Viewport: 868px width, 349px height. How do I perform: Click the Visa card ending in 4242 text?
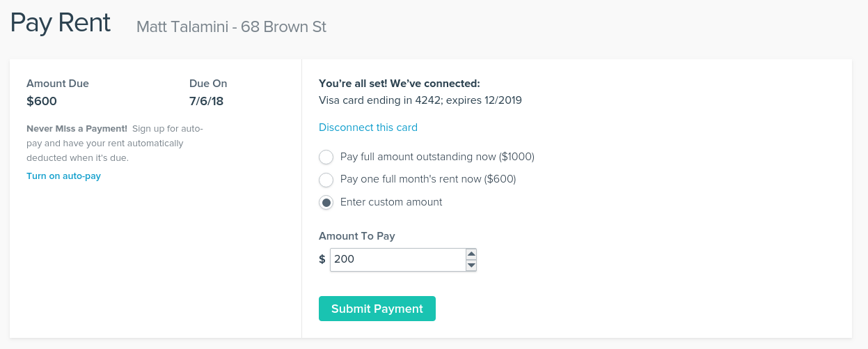point(420,100)
